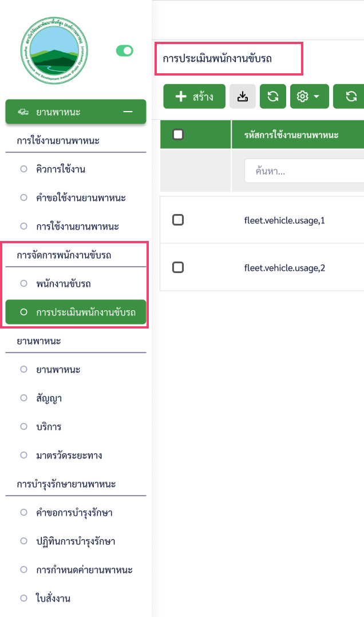The width and height of the screenshot is (364, 617).
Task: Click the circle bullet beside คิวการใช้งาน
Action: (23, 169)
